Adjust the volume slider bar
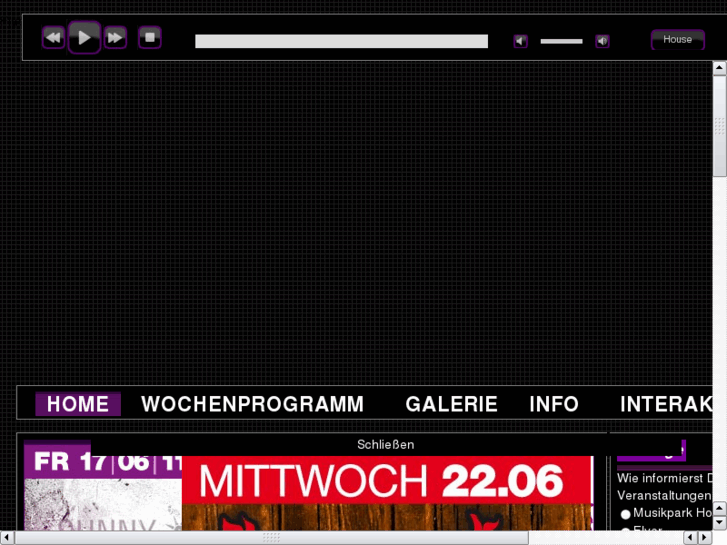 (x=561, y=41)
